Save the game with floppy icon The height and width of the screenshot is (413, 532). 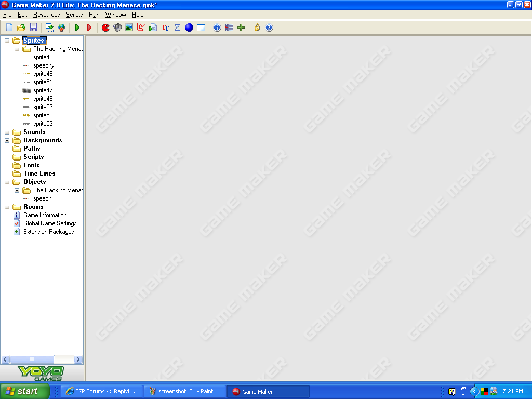point(33,28)
